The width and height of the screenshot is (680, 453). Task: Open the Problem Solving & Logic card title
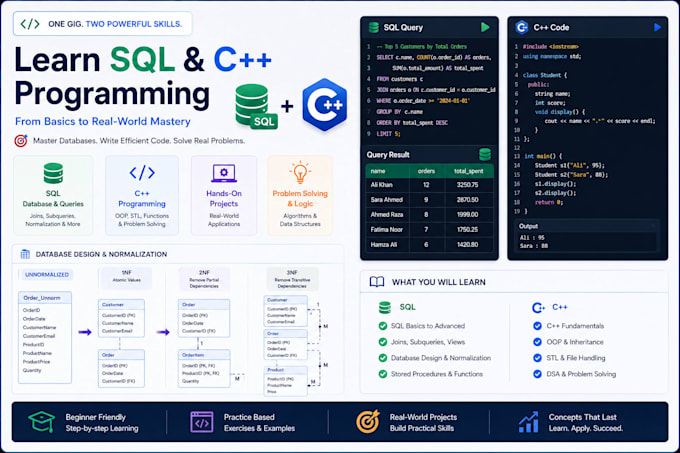(300, 199)
